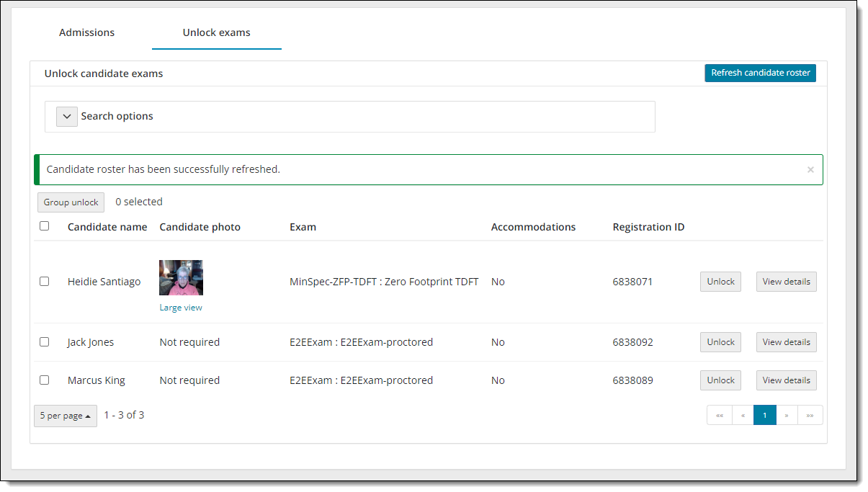The height and width of the screenshot is (492, 868).
Task: Switch to the Admissions tab
Action: tap(86, 32)
